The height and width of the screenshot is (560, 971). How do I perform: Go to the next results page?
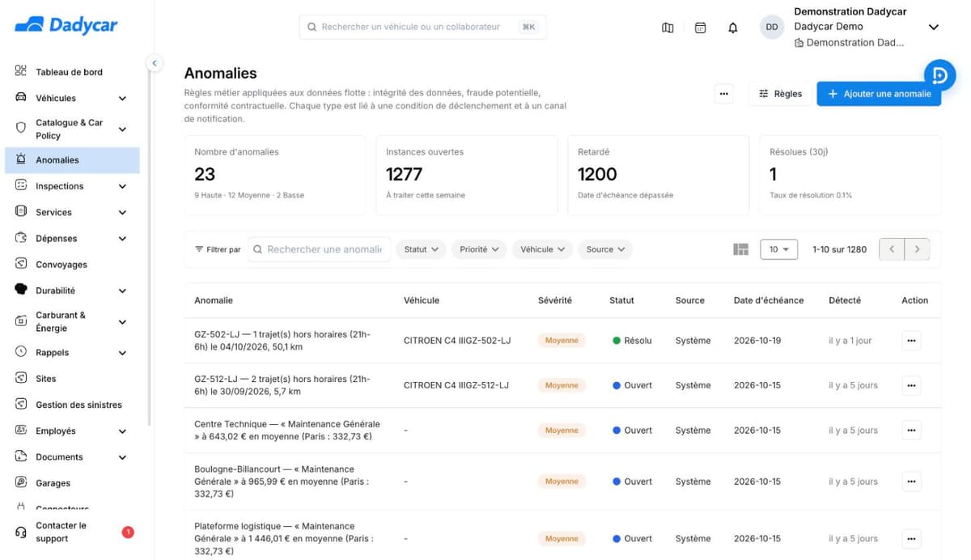pyautogui.click(x=917, y=249)
